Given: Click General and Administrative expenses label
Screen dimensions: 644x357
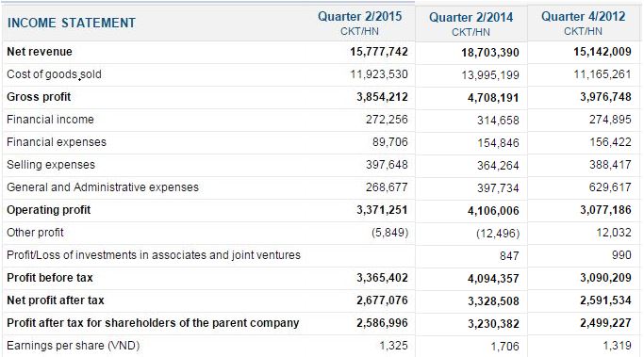Looking at the screenshot, I should pos(103,187).
